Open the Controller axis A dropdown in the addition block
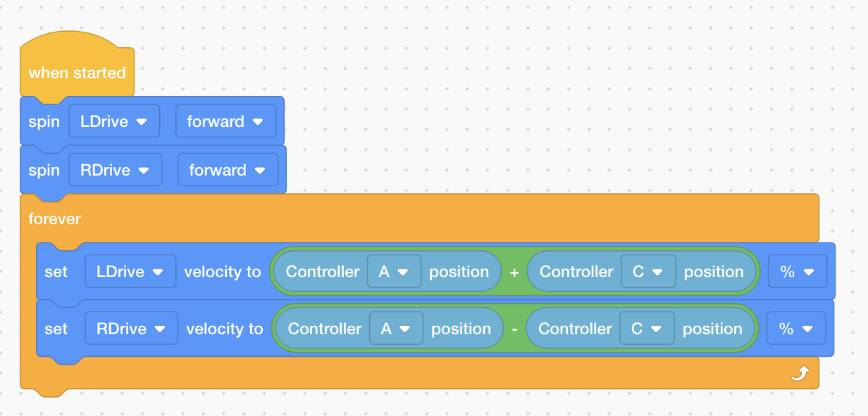 [x=394, y=271]
